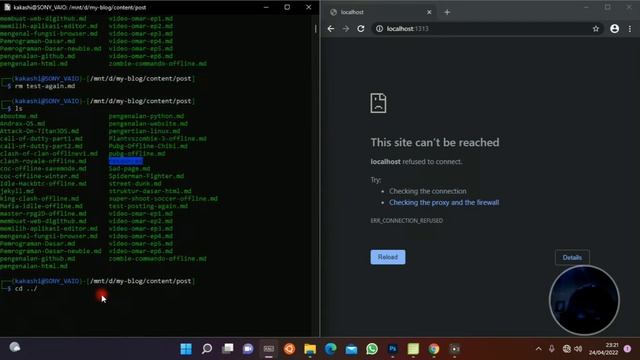Go back in the Chrome browser
640x360 pixels.
pos(331,29)
